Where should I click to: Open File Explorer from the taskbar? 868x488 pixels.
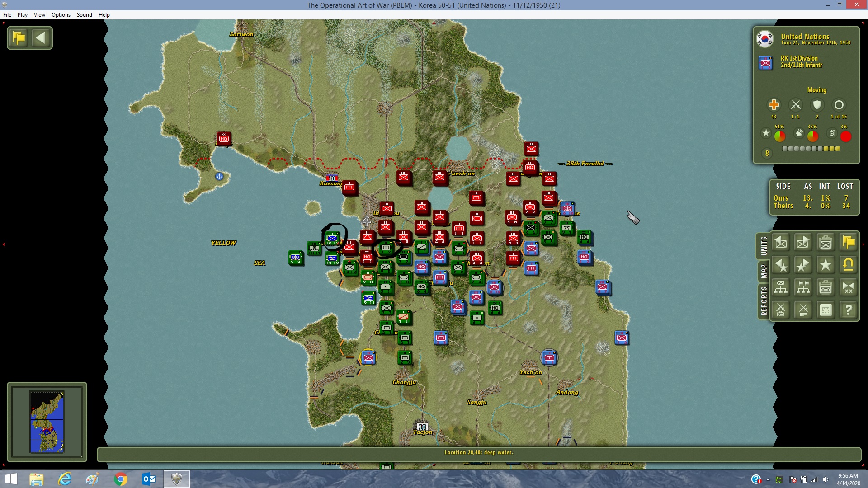pyautogui.click(x=37, y=479)
